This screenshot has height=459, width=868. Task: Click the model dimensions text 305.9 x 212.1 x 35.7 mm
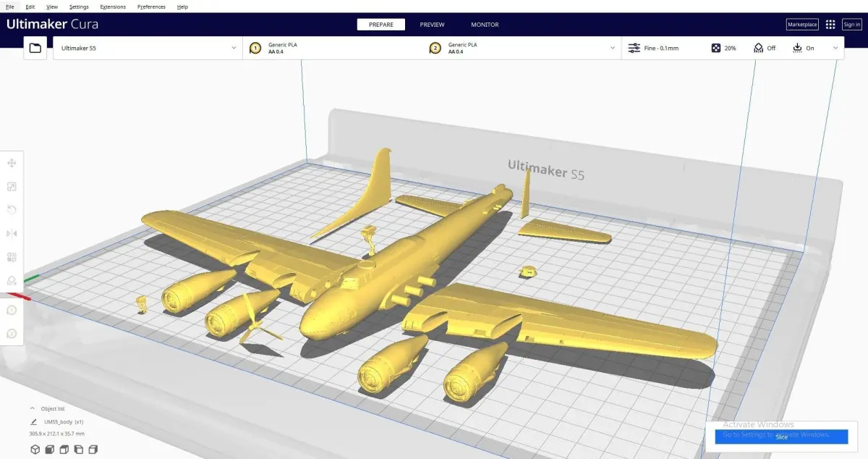point(56,434)
